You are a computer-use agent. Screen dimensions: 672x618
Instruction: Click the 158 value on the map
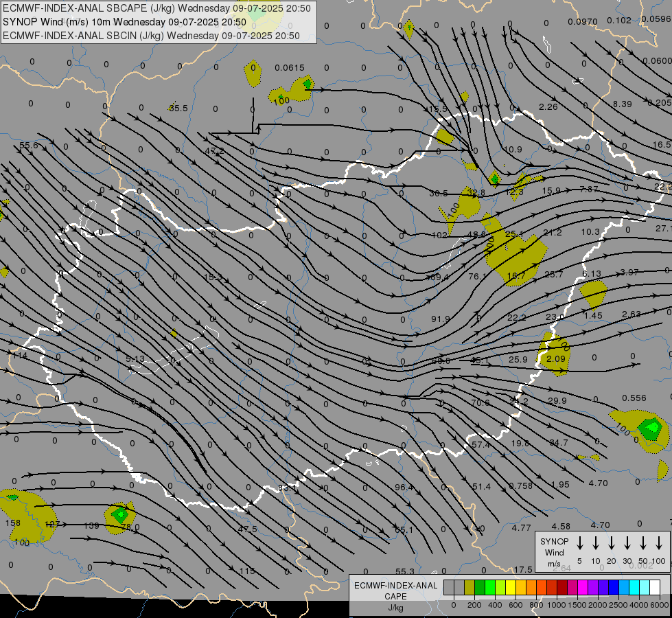click(13, 523)
